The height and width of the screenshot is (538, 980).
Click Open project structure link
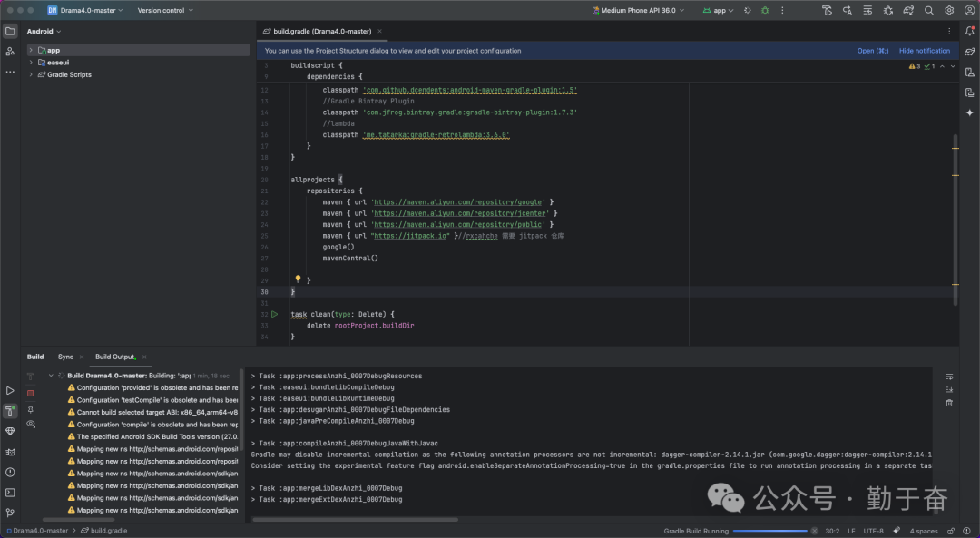coord(873,51)
